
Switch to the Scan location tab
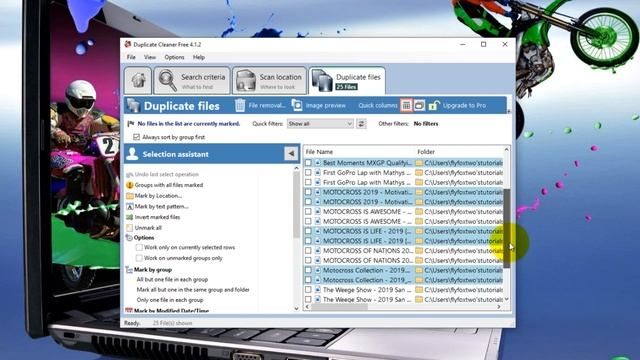click(269, 80)
